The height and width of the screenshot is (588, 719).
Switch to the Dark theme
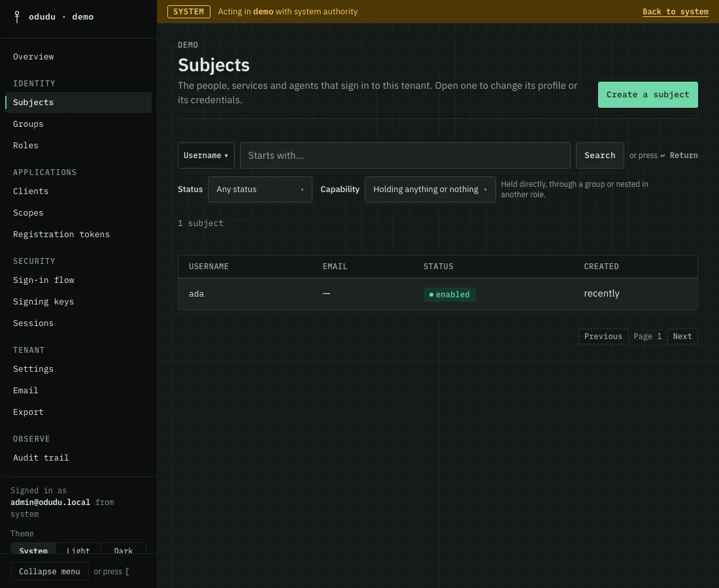coord(124,548)
